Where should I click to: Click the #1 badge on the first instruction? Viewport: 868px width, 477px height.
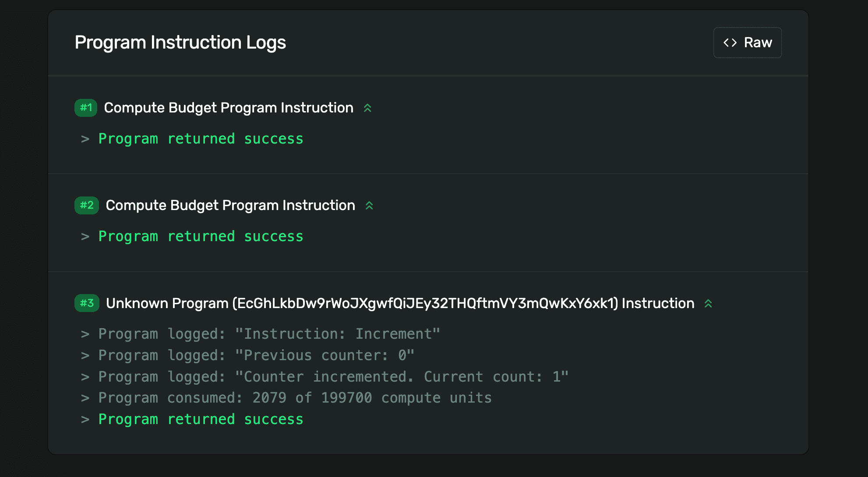pyautogui.click(x=86, y=108)
